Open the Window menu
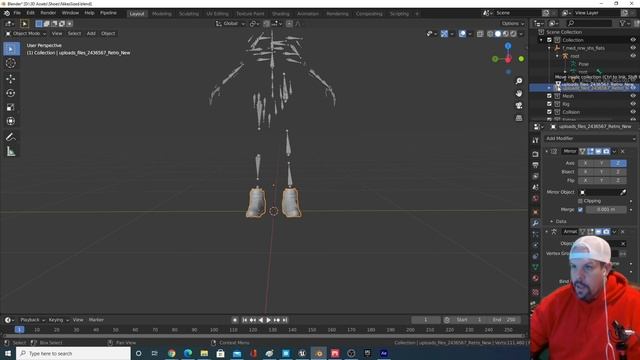Viewport: 640px width, 360px height. 70,13
